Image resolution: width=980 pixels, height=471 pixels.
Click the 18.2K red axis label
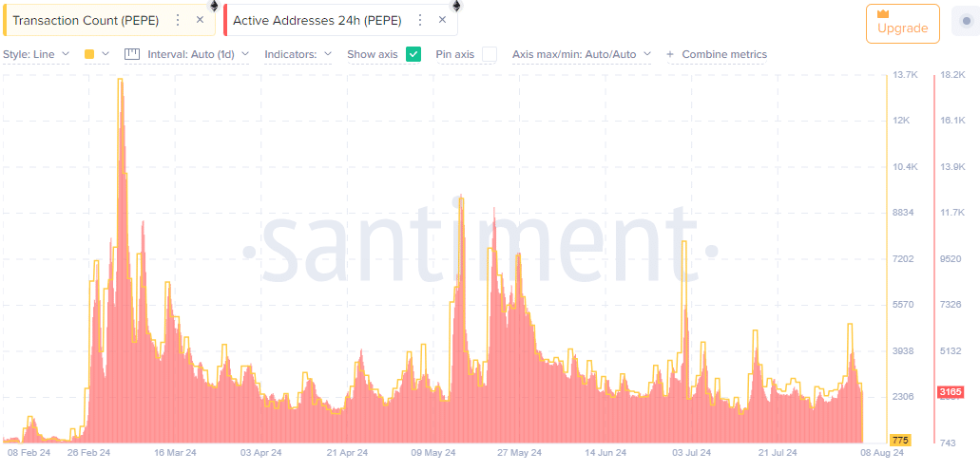tap(951, 74)
